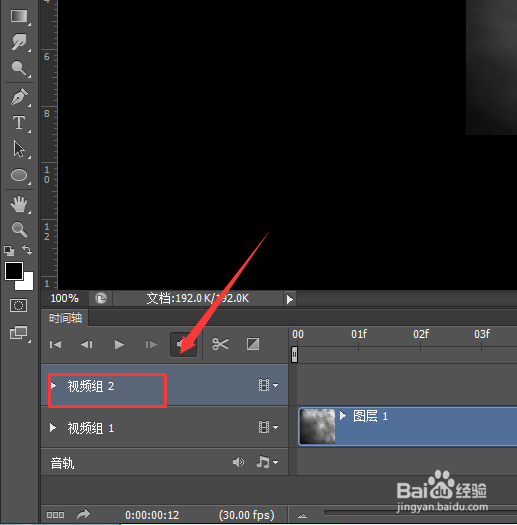Switch to the 时间轴 tab
The image size is (517, 525).
coord(65,318)
